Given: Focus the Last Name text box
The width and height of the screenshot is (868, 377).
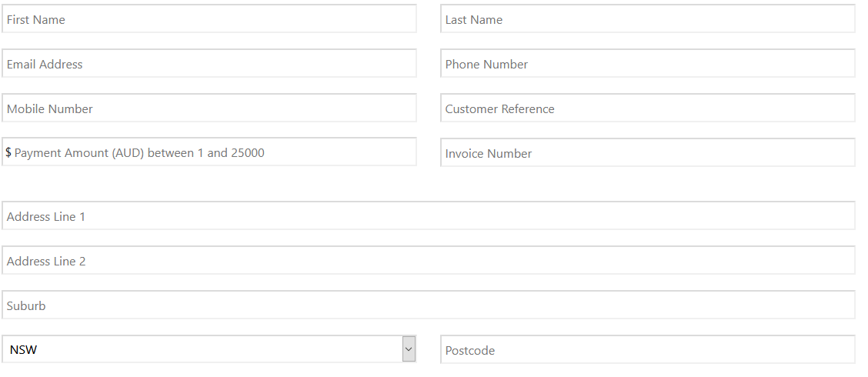Looking at the screenshot, I should 647,19.
